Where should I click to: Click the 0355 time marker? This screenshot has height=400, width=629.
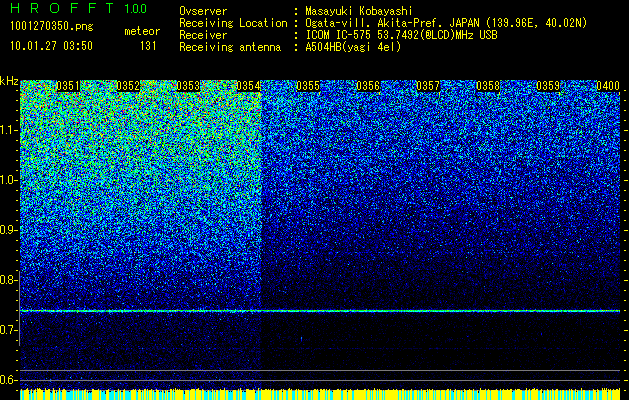tap(308, 86)
